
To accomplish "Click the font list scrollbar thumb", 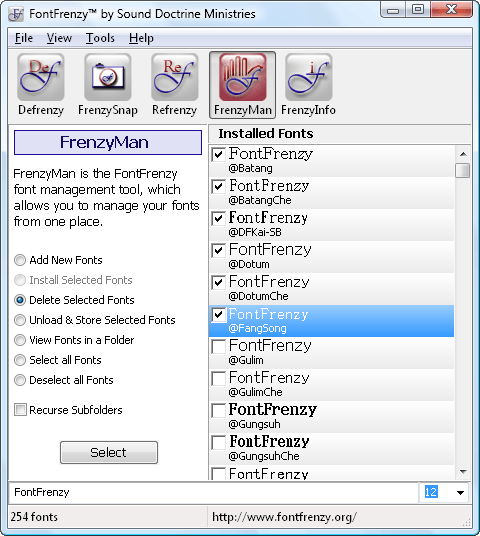I will (x=463, y=170).
